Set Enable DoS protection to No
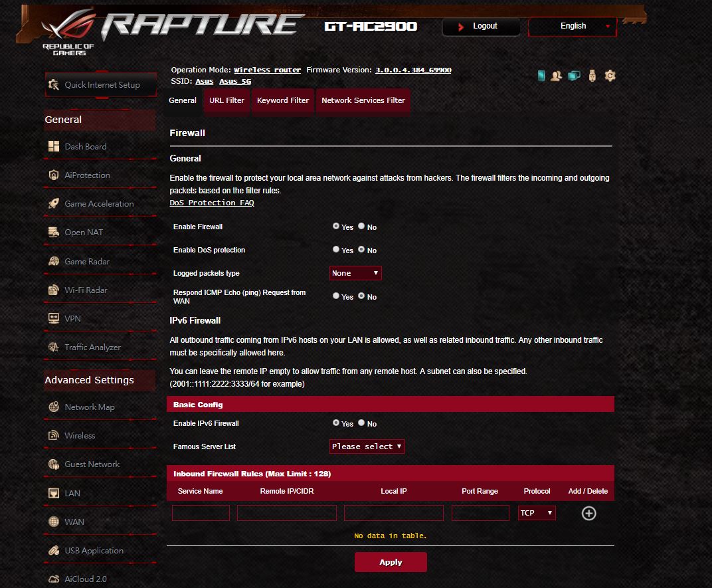The width and height of the screenshot is (712, 588). [361, 249]
